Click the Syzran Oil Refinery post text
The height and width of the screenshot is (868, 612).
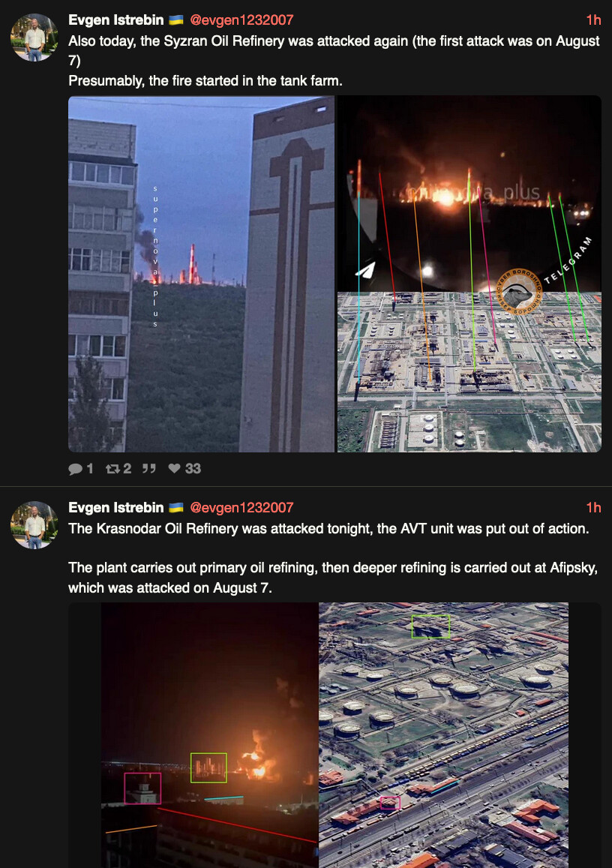coord(334,61)
